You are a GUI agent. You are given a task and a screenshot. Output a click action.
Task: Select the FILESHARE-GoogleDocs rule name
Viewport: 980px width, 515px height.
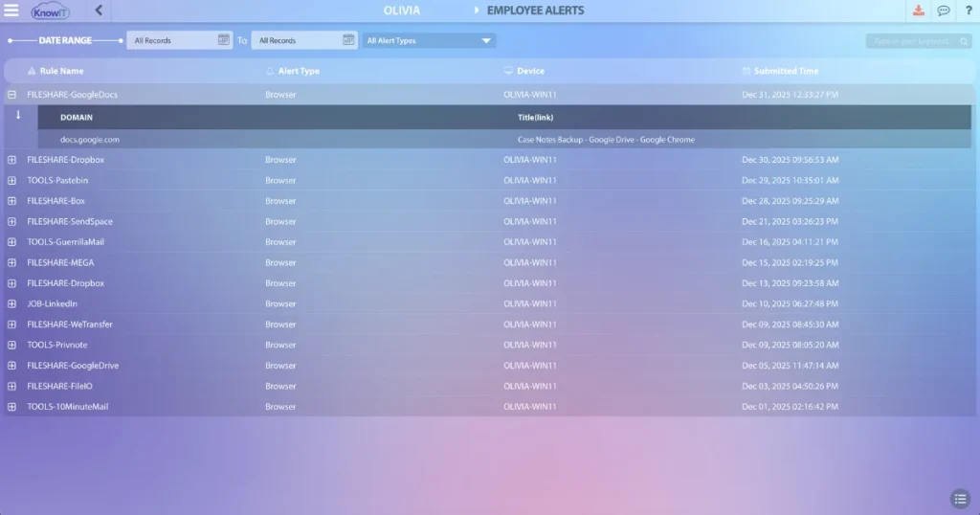pyautogui.click(x=72, y=95)
